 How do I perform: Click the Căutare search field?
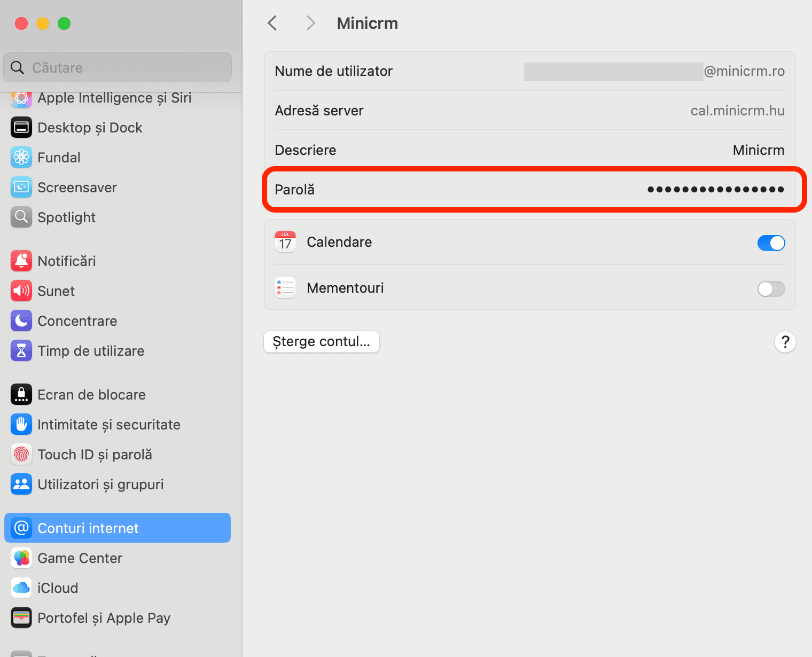click(118, 67)
